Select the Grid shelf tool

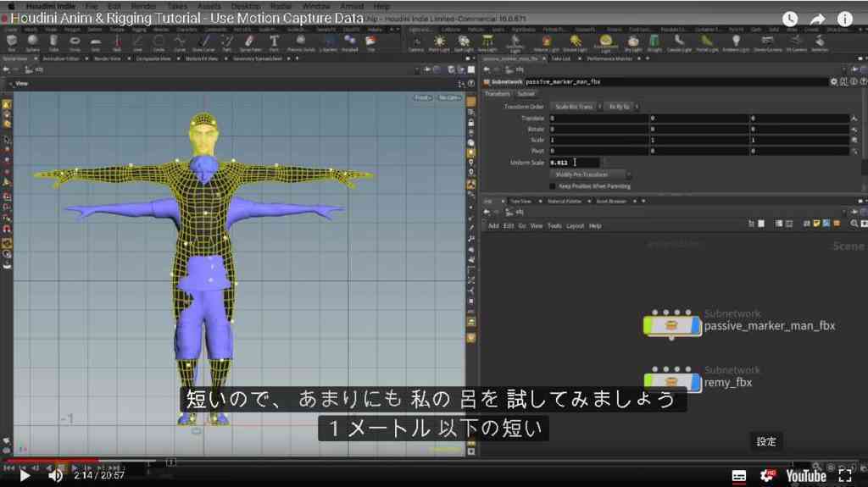(x=96, y=42)
